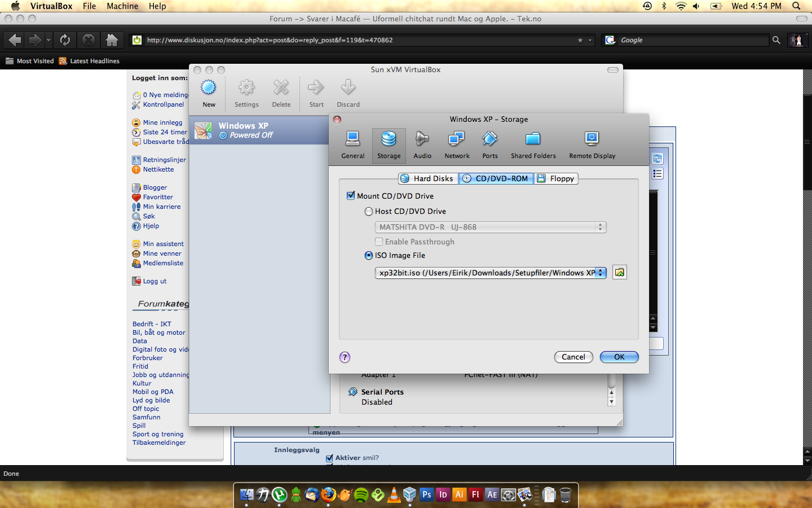
Task: Open After Effects from the dock
Action: pos(492,495)
